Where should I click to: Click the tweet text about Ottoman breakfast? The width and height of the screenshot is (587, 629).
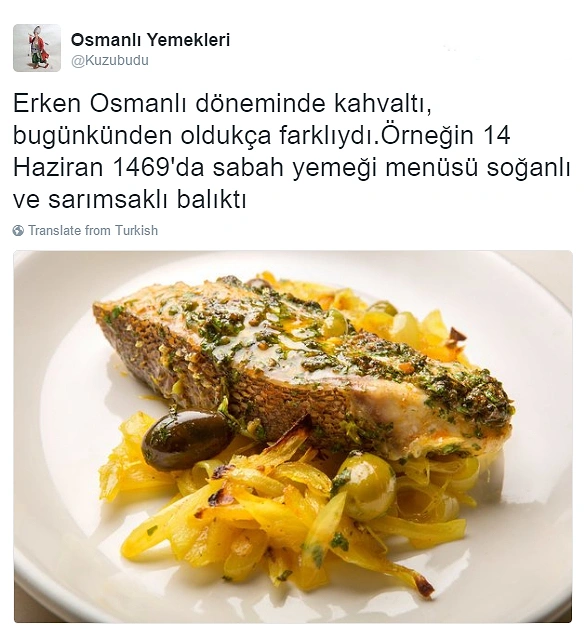click(292, 151)
